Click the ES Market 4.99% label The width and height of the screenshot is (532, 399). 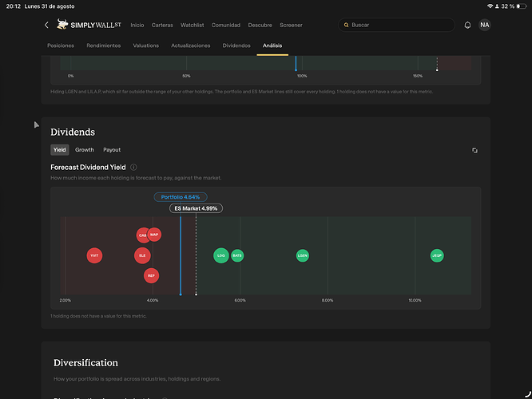click(197, 208)
